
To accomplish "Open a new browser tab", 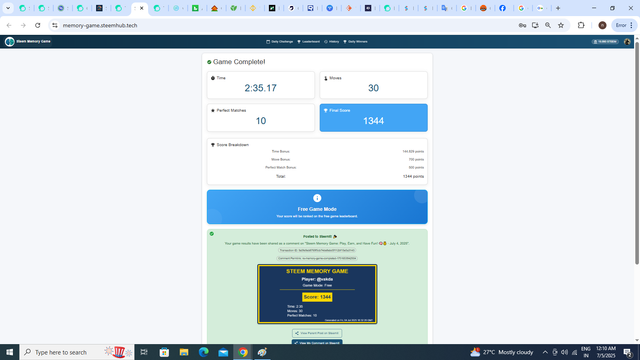I will click(558, 8).
